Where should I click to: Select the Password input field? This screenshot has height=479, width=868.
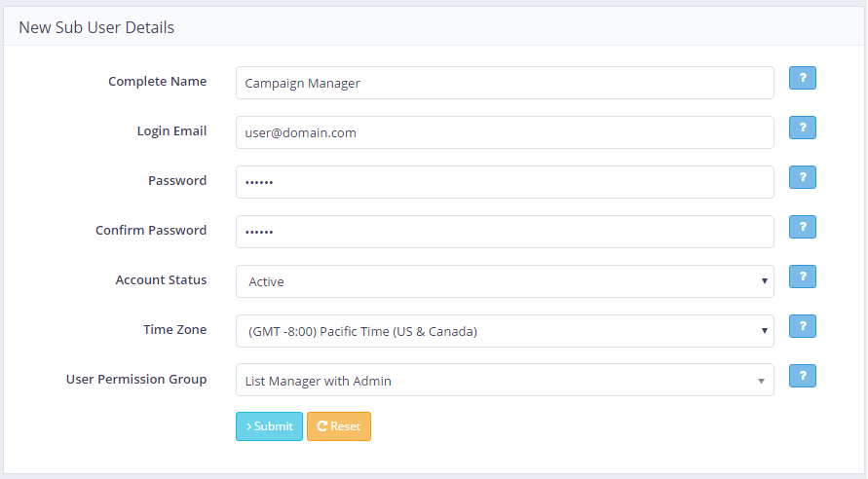[x=505, y=182]
